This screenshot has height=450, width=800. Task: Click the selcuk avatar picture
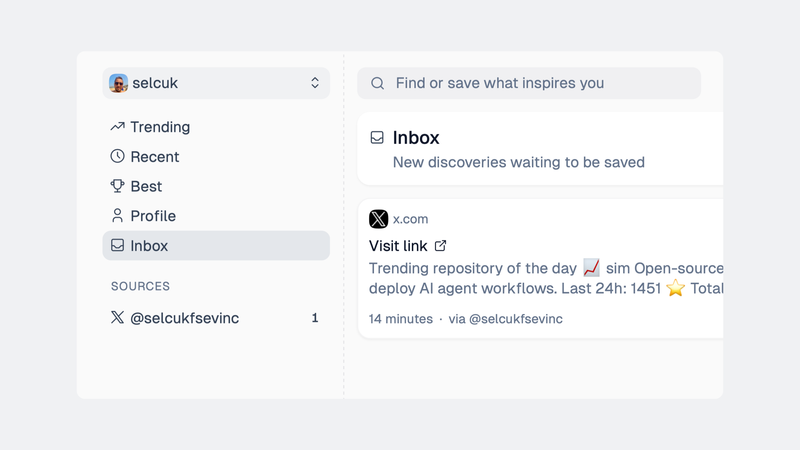click(119, 84)
